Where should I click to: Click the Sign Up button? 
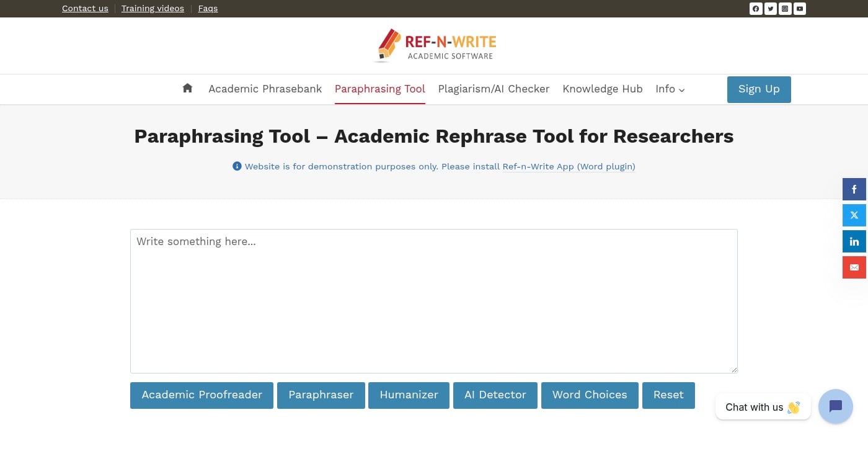(x=759, y=89)
